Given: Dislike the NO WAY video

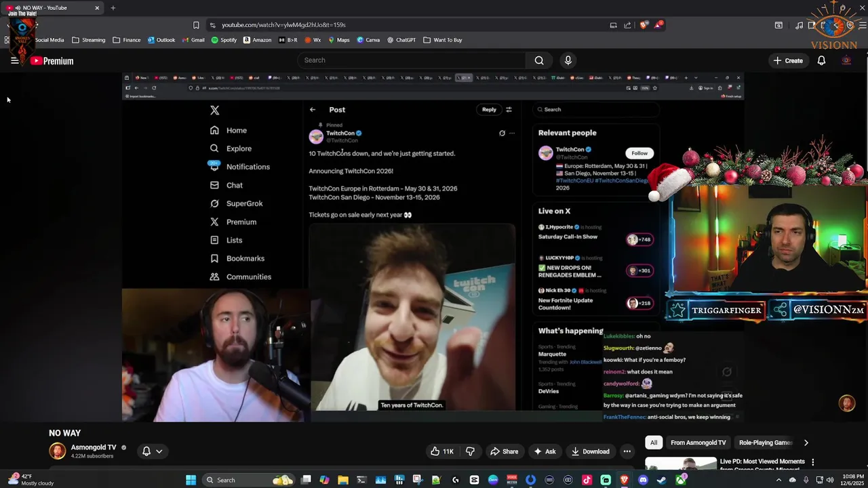Looking at the screenshot, I should tap(471, 451).
